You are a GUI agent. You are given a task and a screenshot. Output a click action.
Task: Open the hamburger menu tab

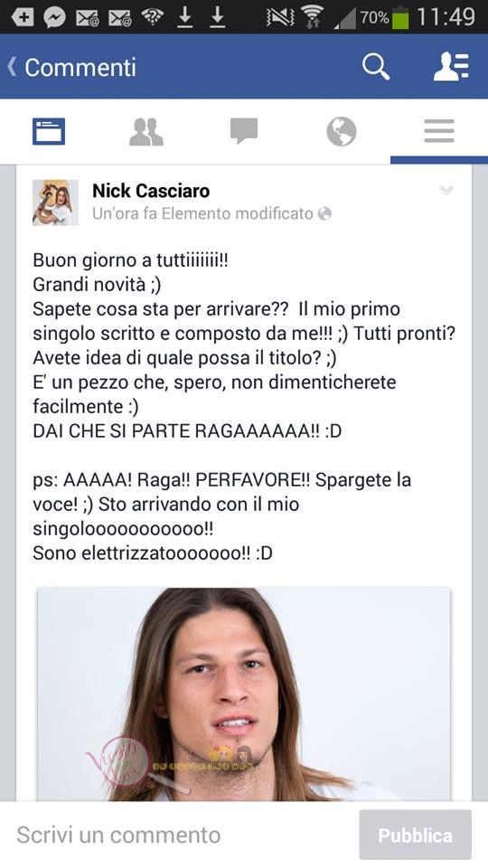(439, 131)
